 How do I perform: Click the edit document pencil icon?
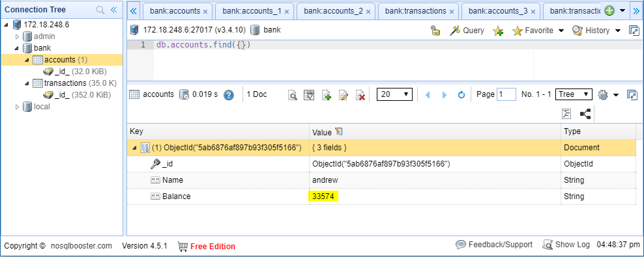point(344,95)
